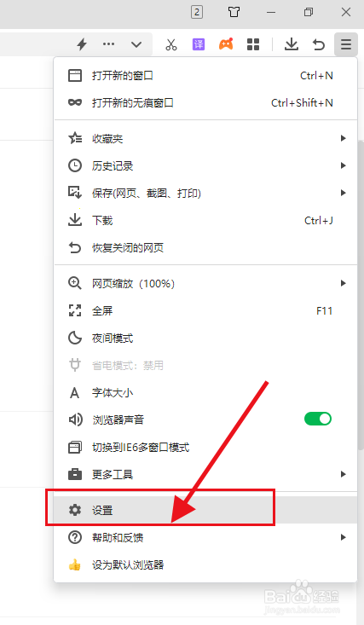Click the skin shirt icon in title bar
Image resolution: width=364 pixels, height=625 pixels.
[234, 12]
